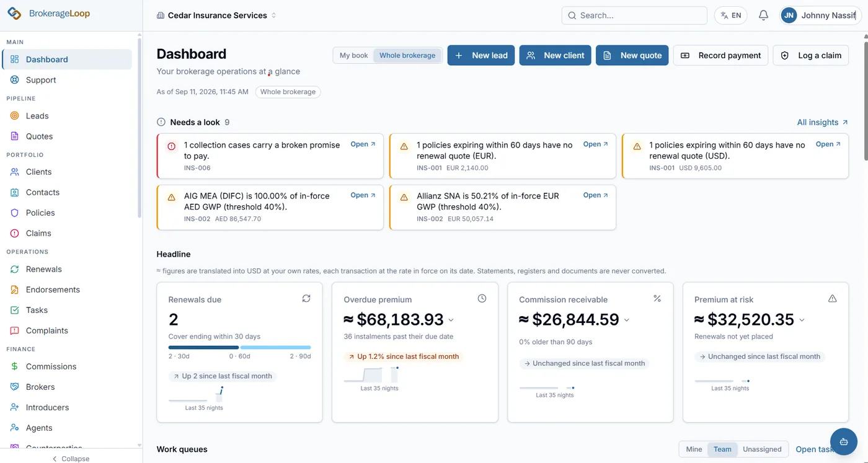Click the warning triangle on Premium at risk card

click(833, 299)
